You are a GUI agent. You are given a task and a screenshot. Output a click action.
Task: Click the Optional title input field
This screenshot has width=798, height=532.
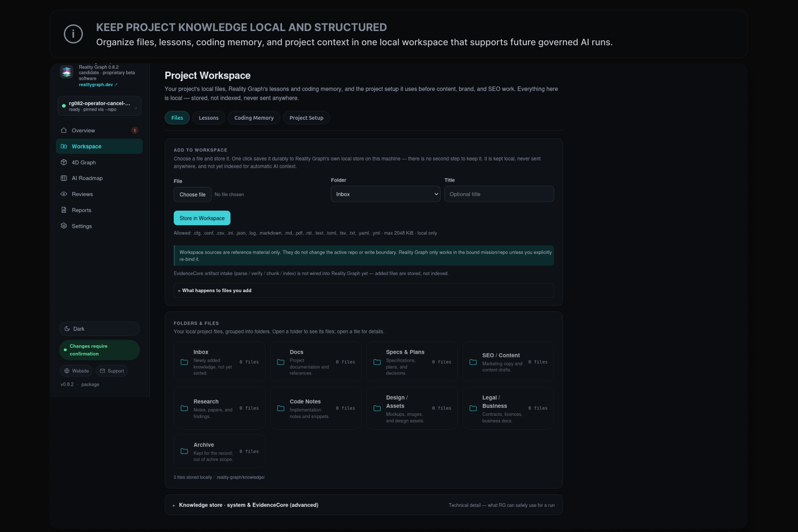499,194
